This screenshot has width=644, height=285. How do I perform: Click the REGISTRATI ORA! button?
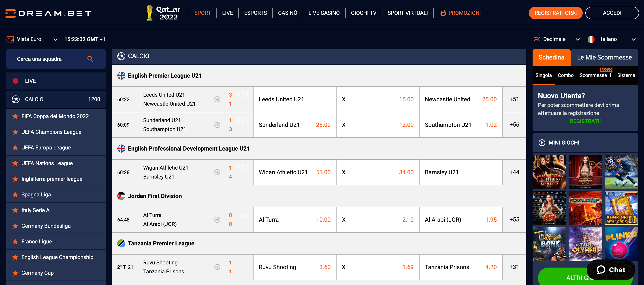coord(555,13)
